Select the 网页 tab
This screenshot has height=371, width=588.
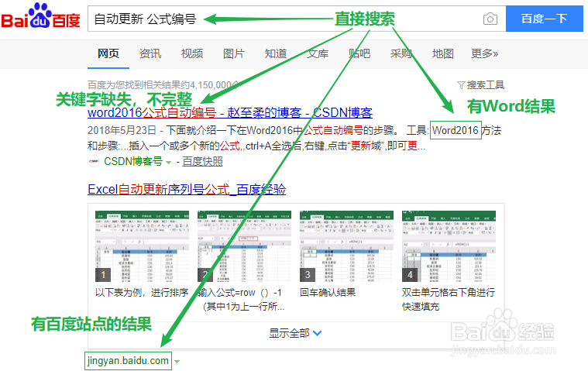coord(108,53)
